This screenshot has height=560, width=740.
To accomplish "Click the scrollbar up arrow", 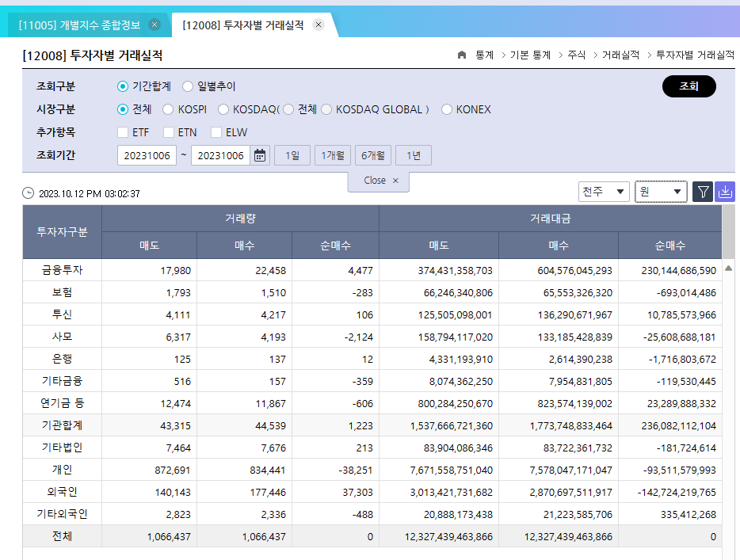I will [x=728, y=269].
